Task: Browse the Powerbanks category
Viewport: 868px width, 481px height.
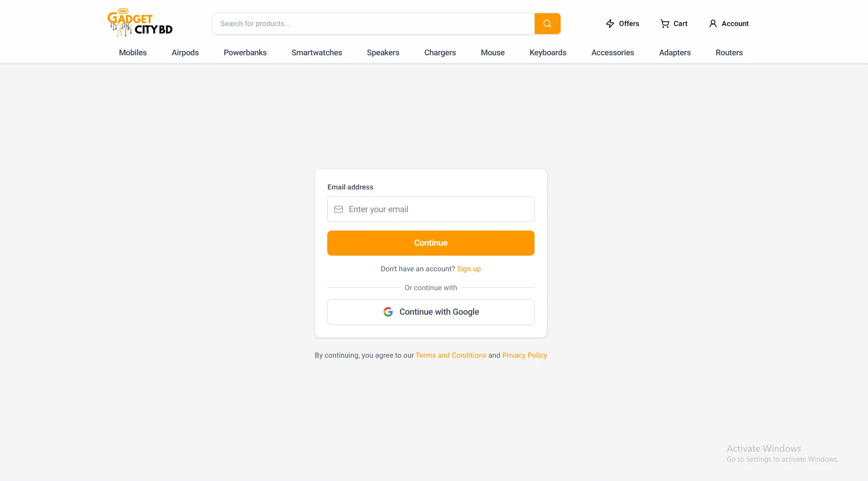Action: pos(245,52)
